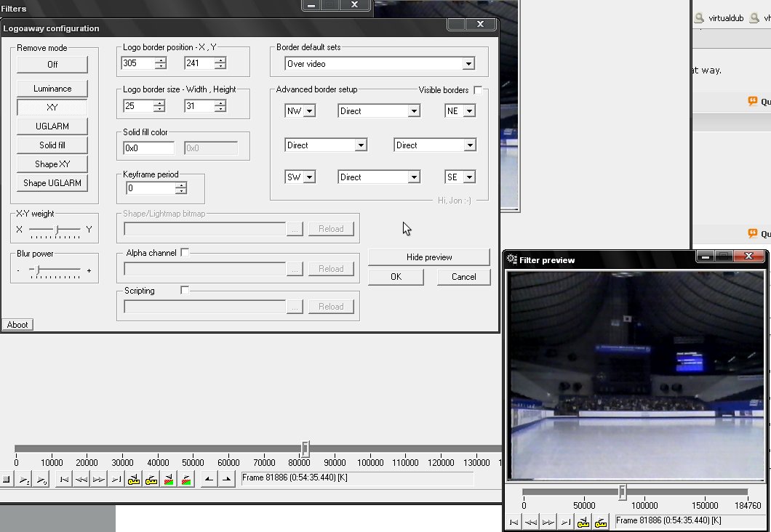This screenshot has width=771, height=532.
Task: Click Solid fill color 0x0 field
Action: 148,148
